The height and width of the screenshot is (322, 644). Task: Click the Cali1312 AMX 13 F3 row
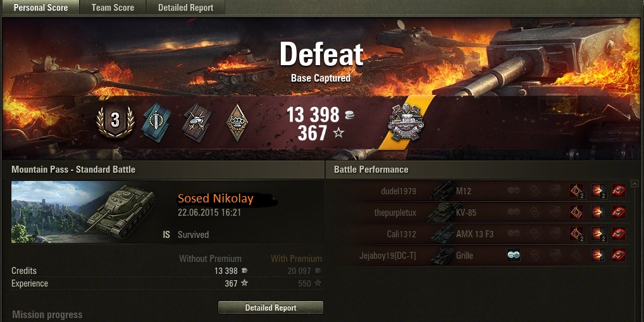tap(478, 234)
